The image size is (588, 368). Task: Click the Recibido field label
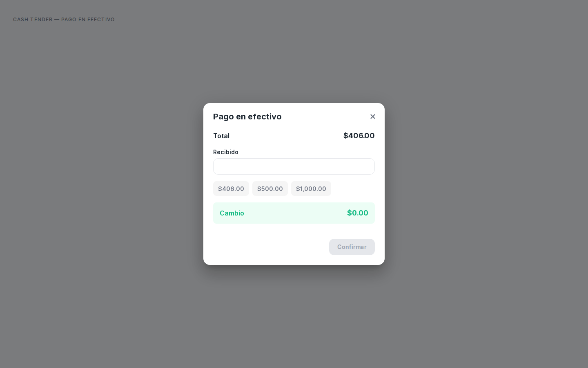[226, 152]
